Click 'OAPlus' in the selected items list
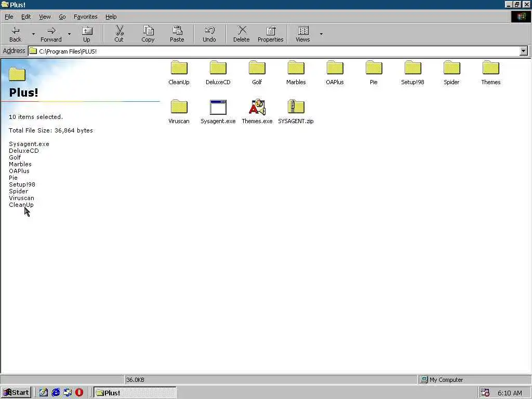Screen dimensions: 532x399 pos(19,171)
